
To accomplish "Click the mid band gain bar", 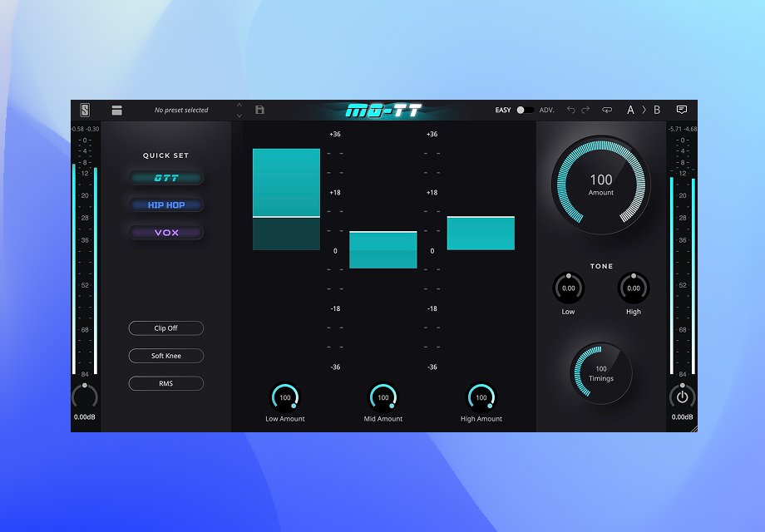I will [383, 249].
